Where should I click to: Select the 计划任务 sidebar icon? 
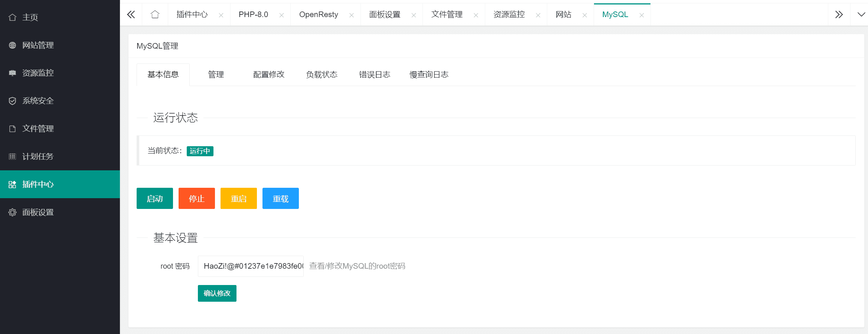(13, 156)
